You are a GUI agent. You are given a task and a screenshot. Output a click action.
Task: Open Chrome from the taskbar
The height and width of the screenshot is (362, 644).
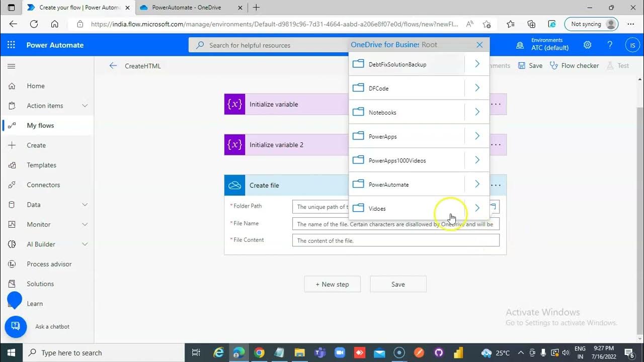tap(259, 352)
